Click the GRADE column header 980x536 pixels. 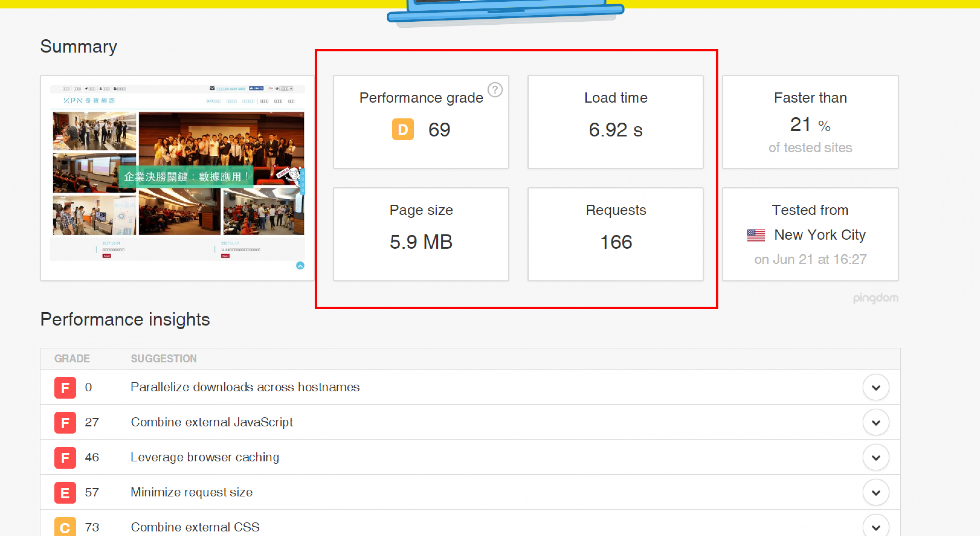72,358
